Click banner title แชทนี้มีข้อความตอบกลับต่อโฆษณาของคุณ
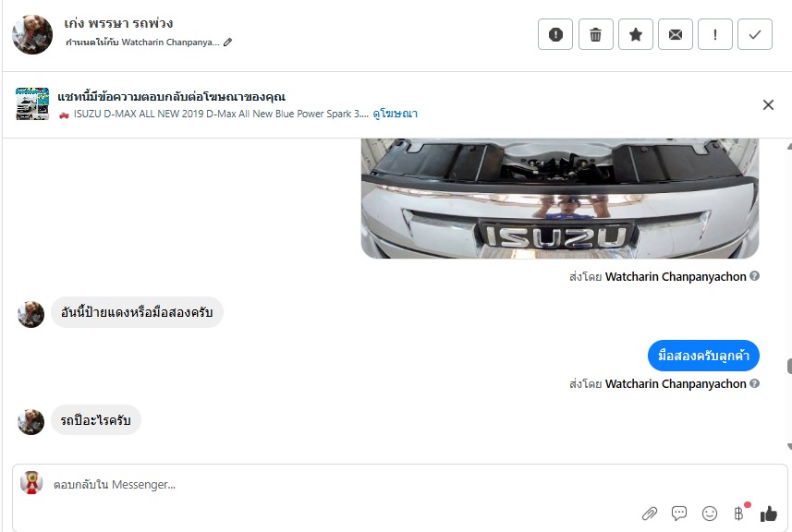 click(x=171, y=96)
